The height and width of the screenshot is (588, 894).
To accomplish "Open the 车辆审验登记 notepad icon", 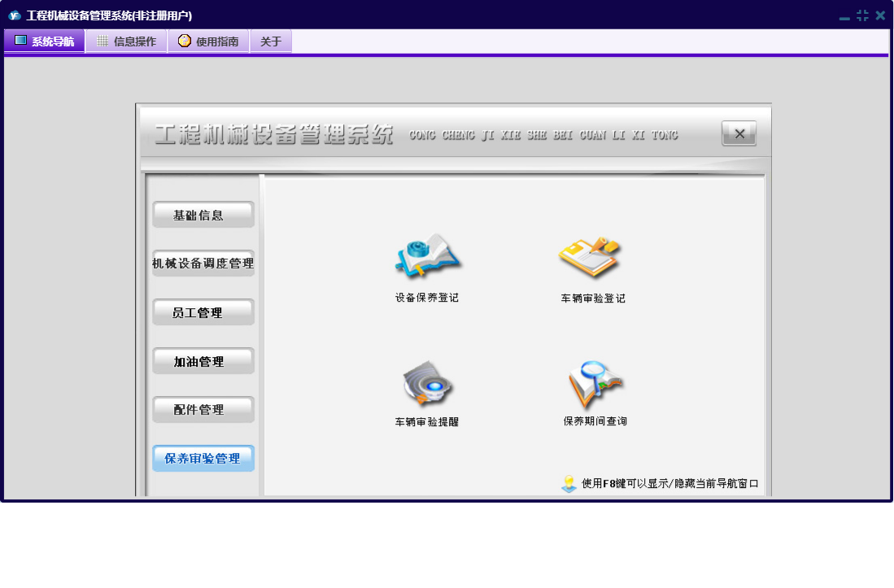I will coord(591,258).
